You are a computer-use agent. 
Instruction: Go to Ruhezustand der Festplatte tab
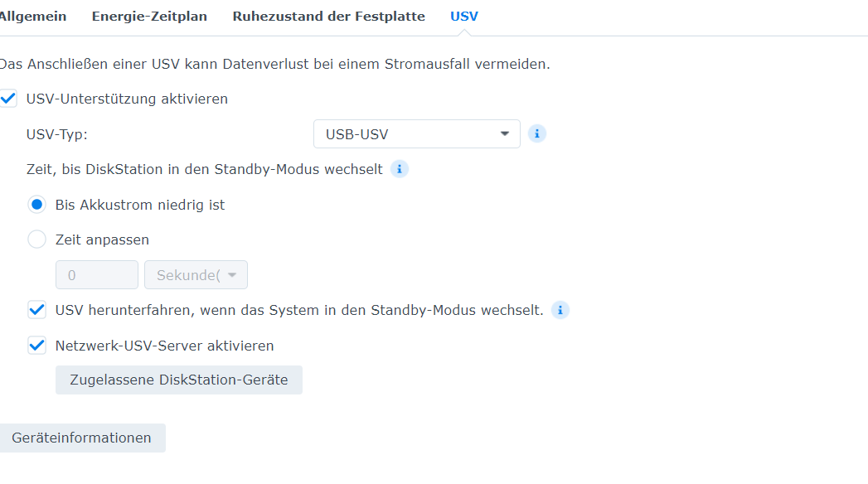329,17
